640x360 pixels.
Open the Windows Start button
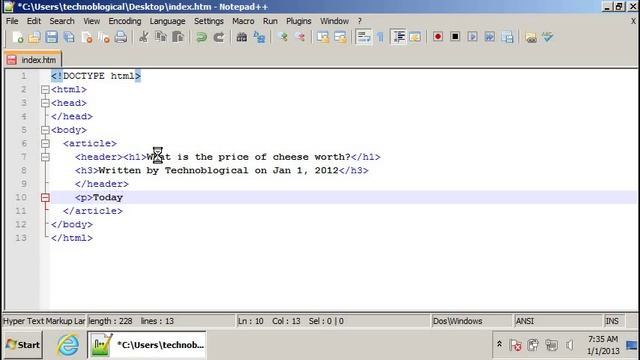pos(23,345)
